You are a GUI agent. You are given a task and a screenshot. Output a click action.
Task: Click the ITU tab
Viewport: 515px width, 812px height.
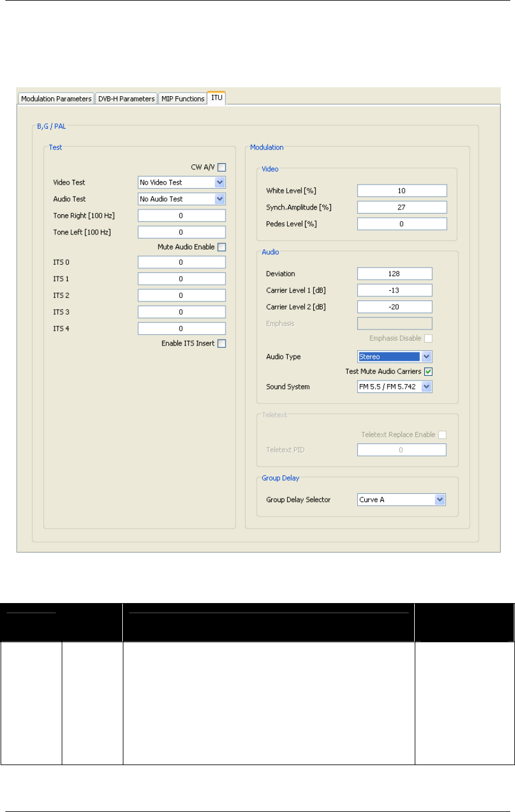coord(215,98)
